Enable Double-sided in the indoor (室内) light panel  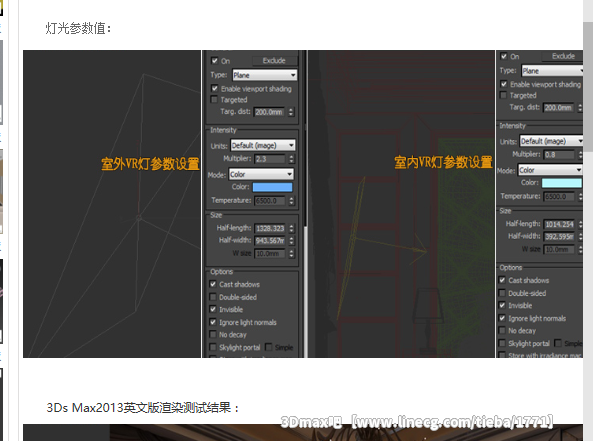point(502,293)
